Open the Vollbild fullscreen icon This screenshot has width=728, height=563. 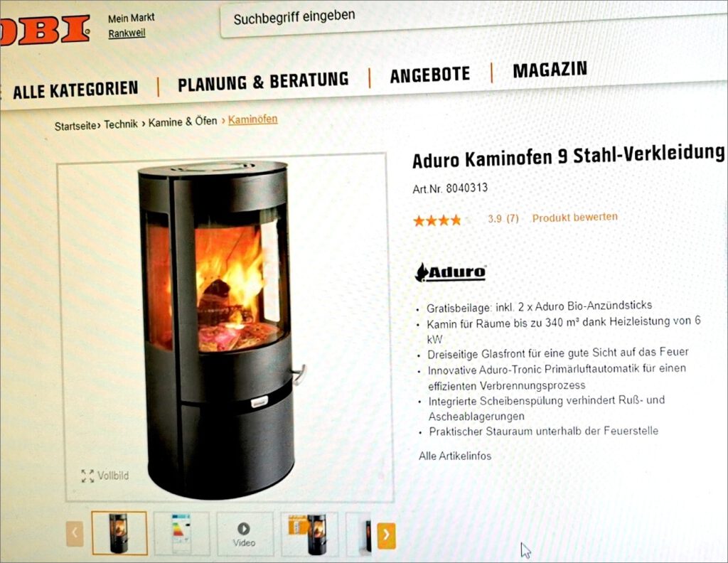point(87,476)
